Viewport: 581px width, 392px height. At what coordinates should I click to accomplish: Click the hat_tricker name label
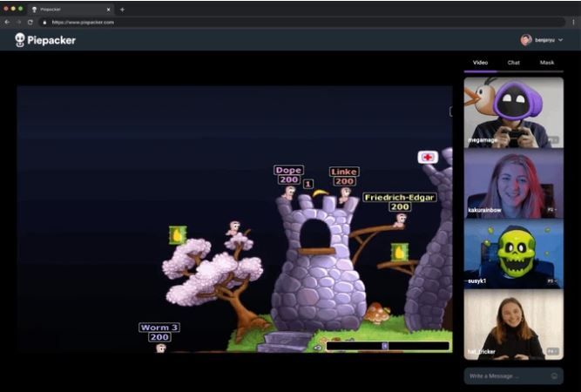(x=482, y=351)
